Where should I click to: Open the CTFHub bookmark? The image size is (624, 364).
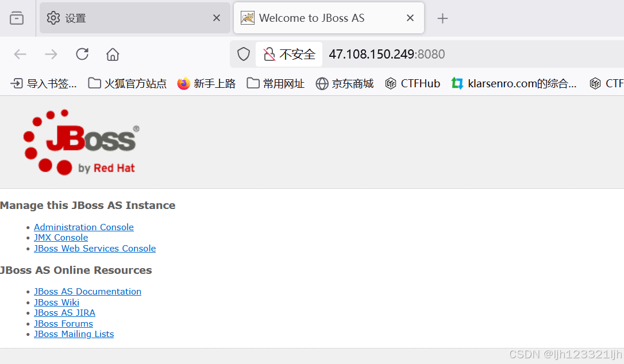click(x=413, y=84)
